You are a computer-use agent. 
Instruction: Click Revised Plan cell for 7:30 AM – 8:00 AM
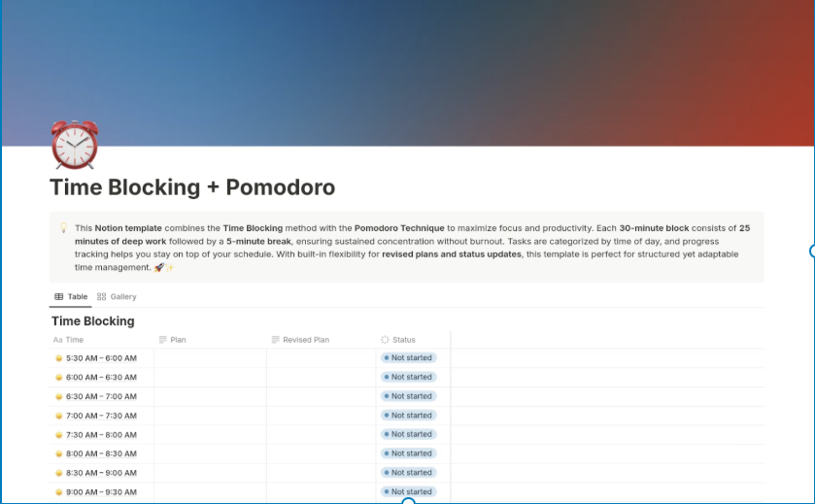tap(322, 435)
